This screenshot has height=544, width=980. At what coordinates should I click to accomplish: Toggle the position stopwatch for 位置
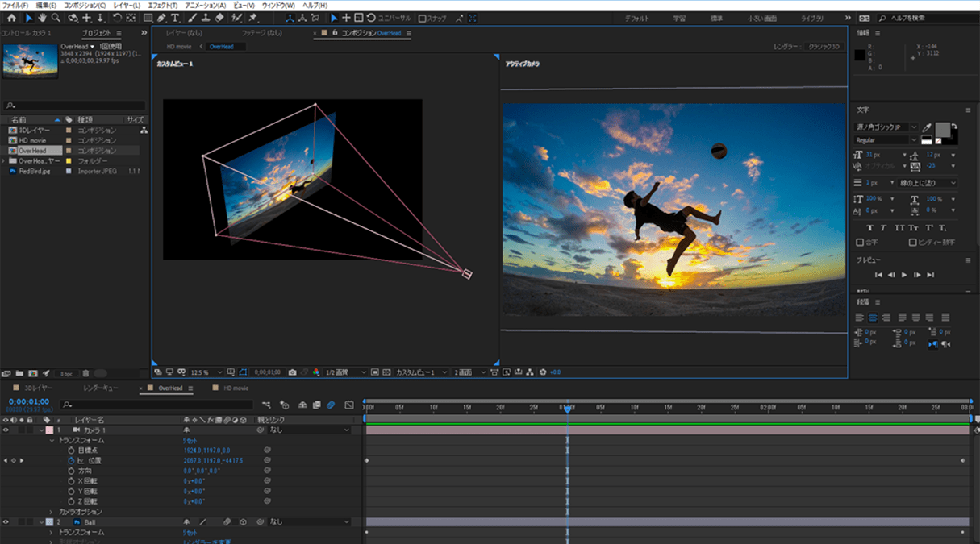(x=71, y=460)
